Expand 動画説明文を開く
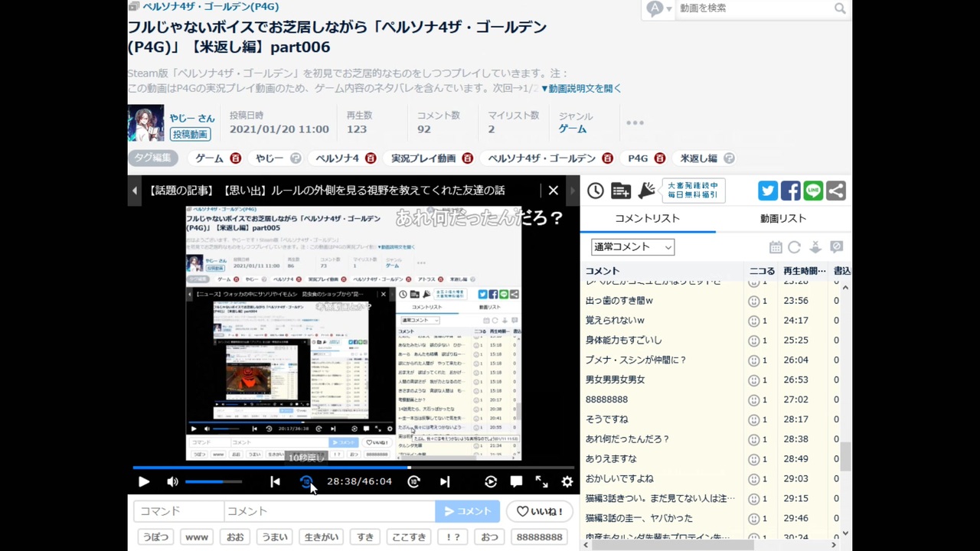Viewport: 980px width, 551px height. pos(582,89)
